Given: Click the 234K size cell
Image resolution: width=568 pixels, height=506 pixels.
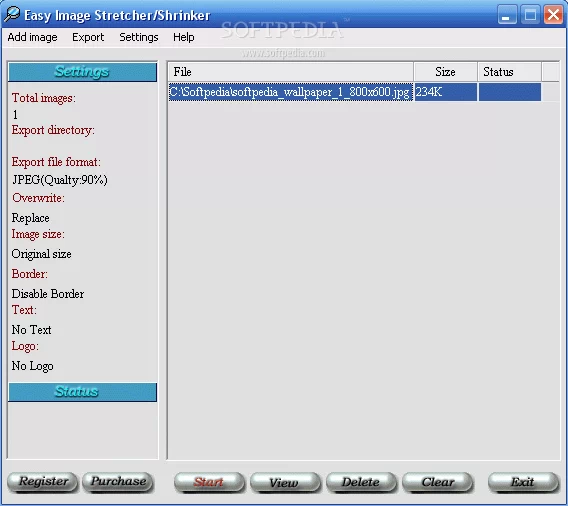Looking at the screenshot, I should pos(445,92).
